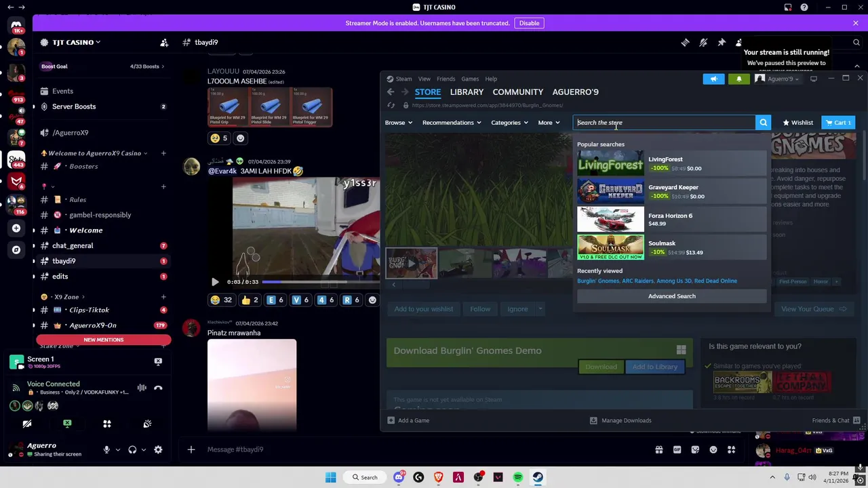Open the Steam LIBRARY tab
Image resolution: width=868 pixels, height=488 pixels.
click(x=467, y=91)
